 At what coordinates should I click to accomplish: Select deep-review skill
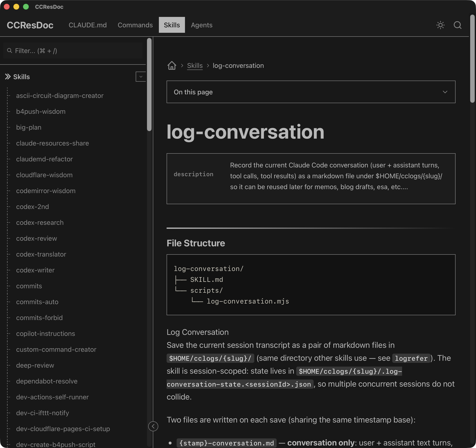35,365
